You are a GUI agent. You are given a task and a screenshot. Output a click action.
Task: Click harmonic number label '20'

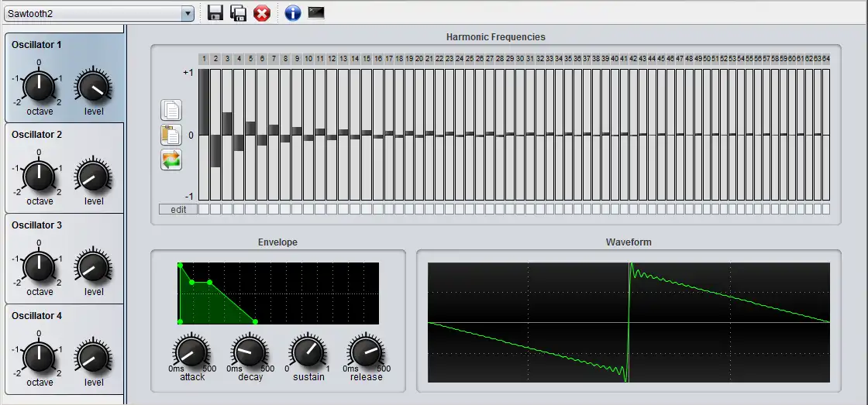click(x=419, y=58)
